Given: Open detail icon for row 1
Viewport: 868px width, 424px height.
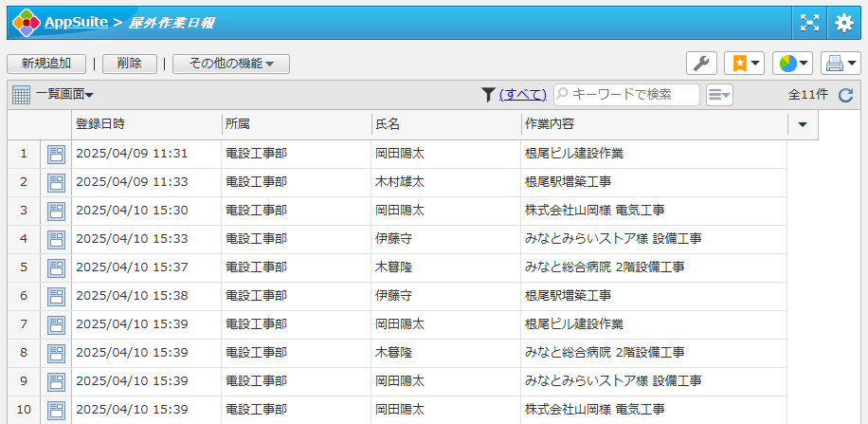Looking at the screenshot, I should (x=56, y=154).
